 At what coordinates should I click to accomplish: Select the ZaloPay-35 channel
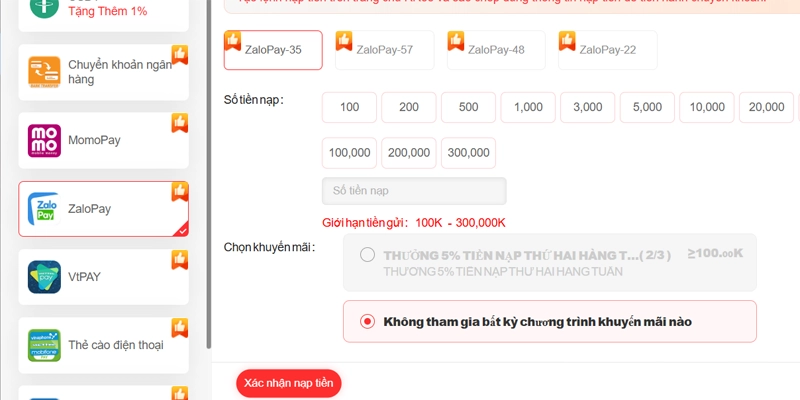(273, 50)
